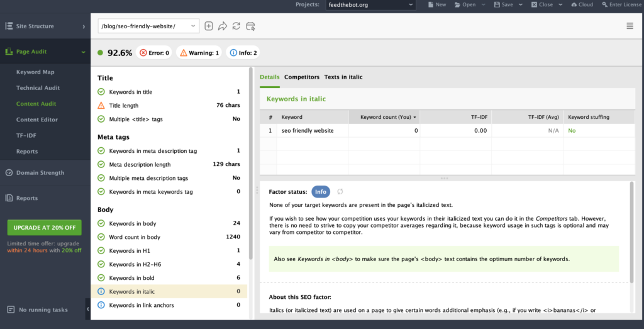Open the Texts in italic tab
This screenshot has height=329, width=644.
click(343, 77)
